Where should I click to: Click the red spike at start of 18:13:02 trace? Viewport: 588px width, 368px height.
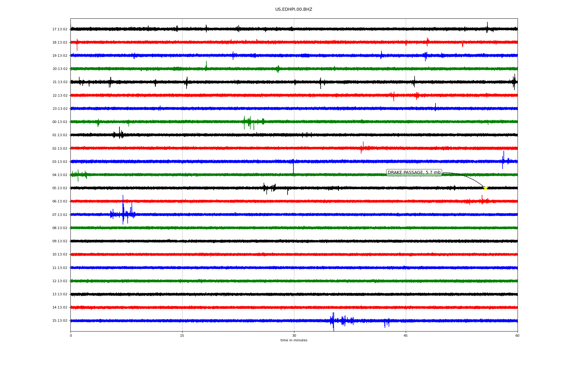point(77,44)
